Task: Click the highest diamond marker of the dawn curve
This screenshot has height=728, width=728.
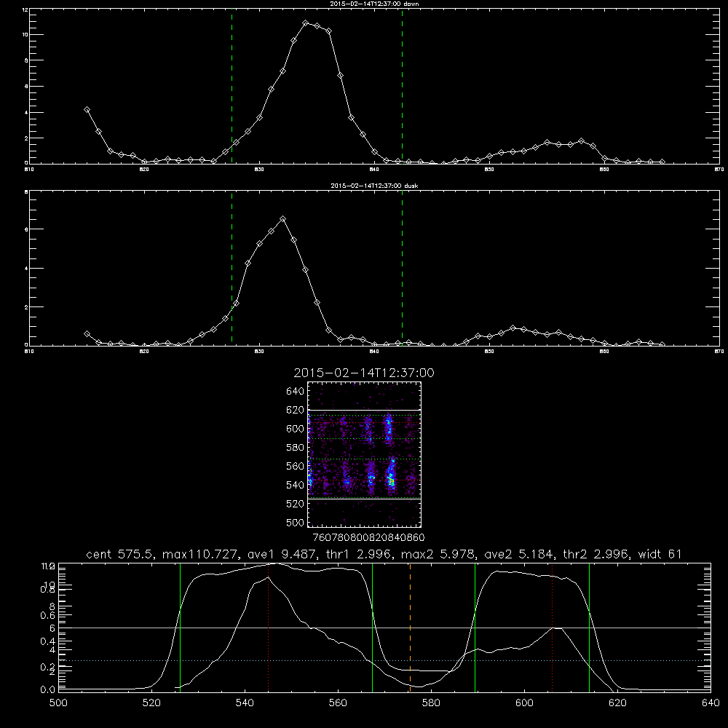Action: tap(306, 23)
